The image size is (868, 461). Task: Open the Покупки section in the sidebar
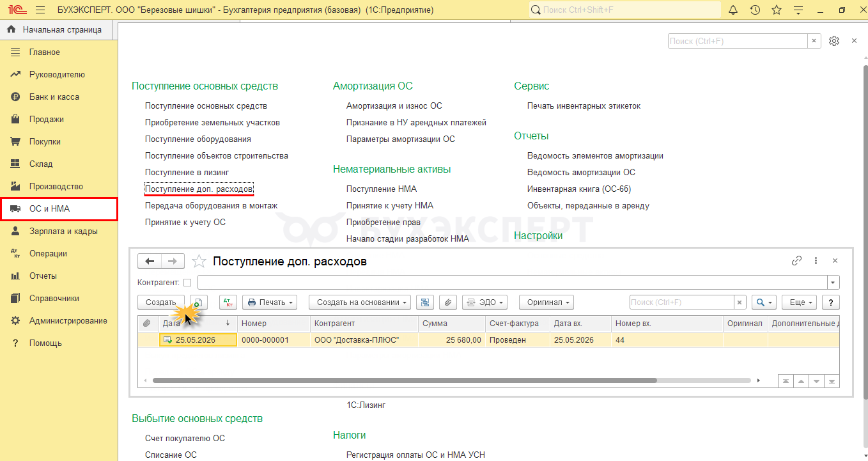click(x=59, y=142)
